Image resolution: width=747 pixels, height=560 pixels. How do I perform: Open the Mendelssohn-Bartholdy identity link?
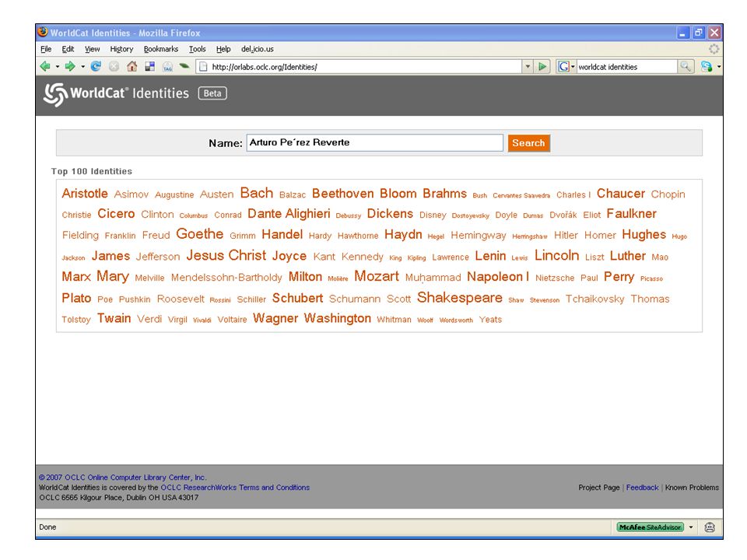click(226, 277)
